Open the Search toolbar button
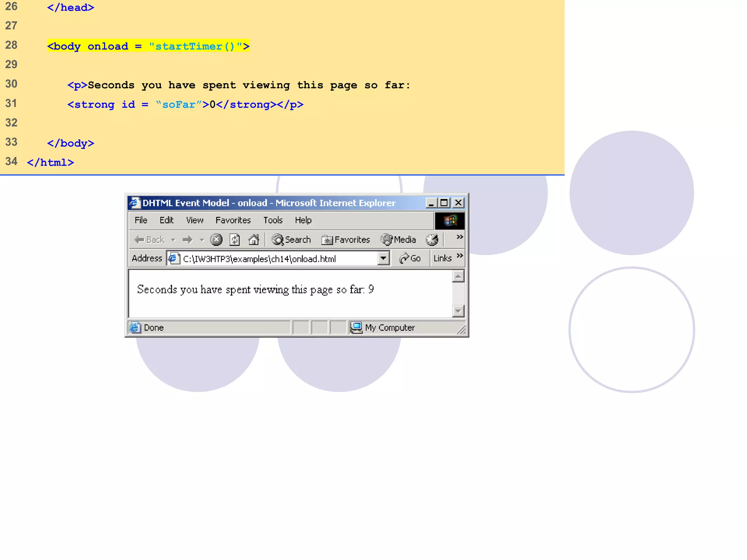This screenshot has height=560, width=747. [x=291, y=240]
